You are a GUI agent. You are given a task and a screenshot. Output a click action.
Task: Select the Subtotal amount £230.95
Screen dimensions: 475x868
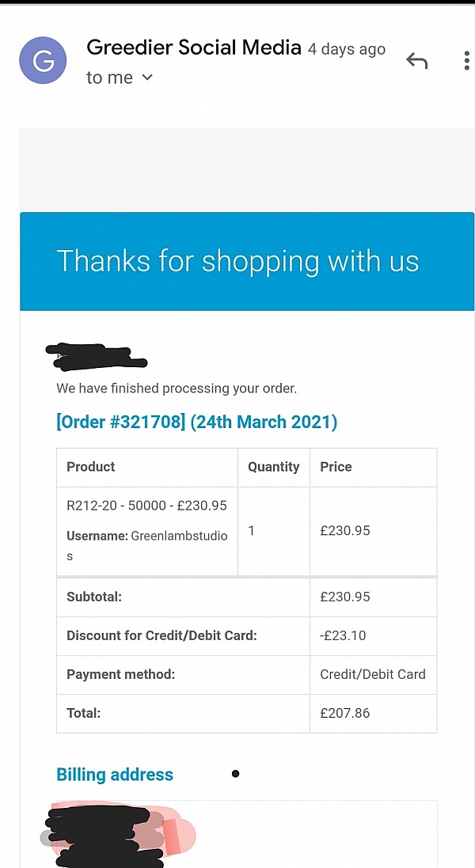[345, 597]
